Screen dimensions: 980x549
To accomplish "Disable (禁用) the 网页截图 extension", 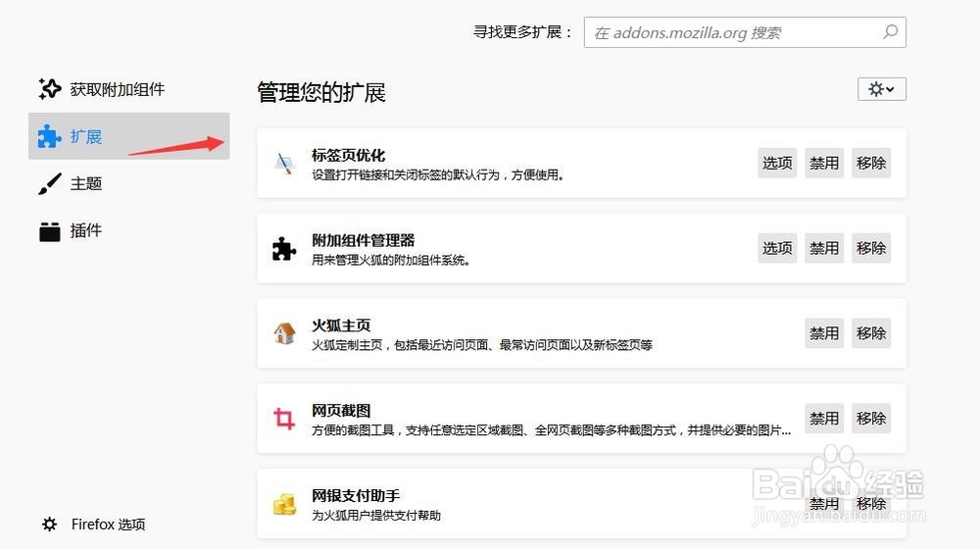I will click(x=824, y=419).
